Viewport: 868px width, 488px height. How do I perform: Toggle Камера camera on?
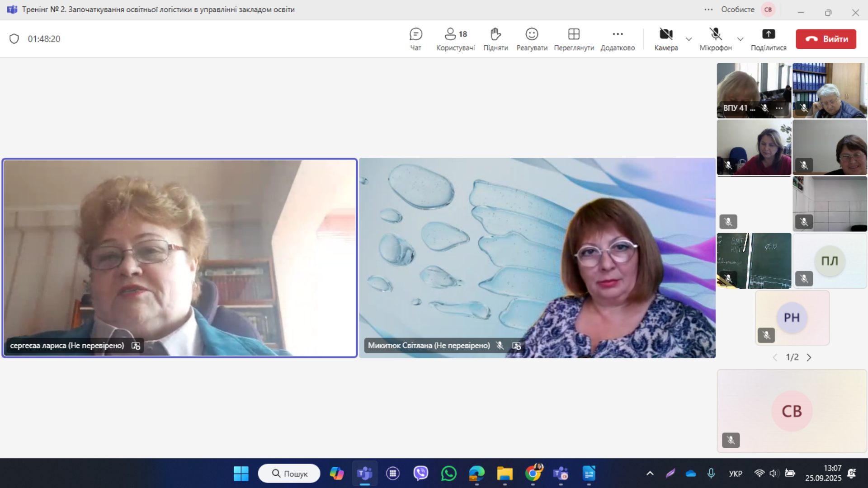coord(666,39)
